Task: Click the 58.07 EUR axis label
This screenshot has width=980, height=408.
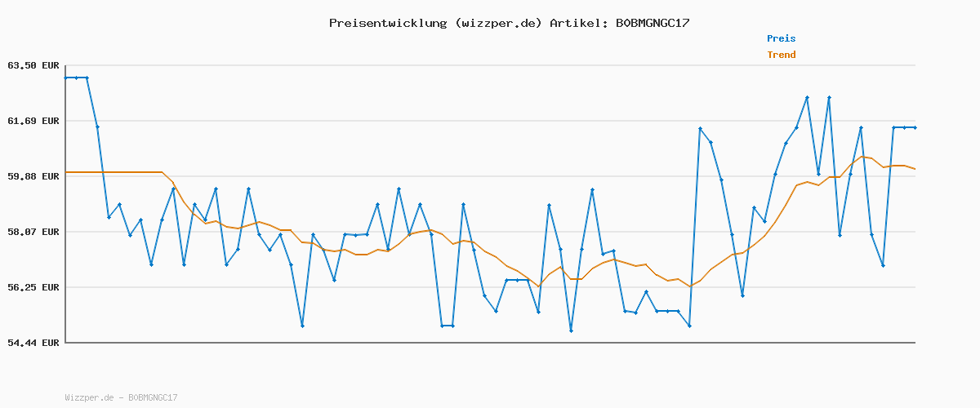Action: pos(33,232)
